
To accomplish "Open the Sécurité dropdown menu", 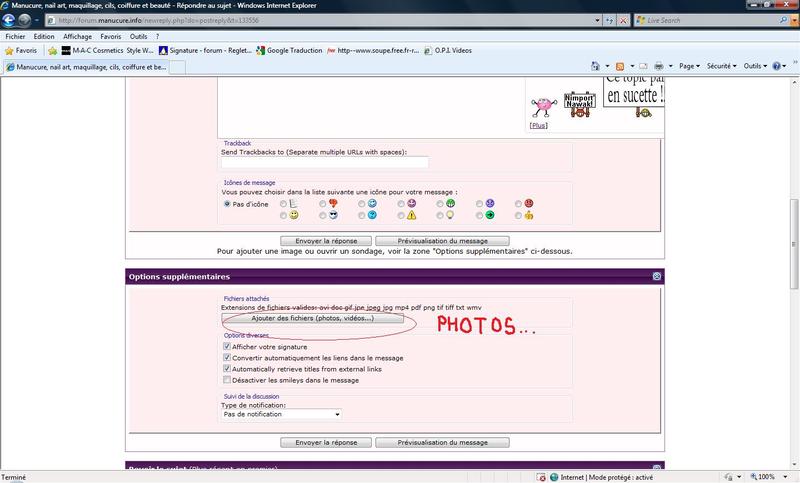I will 723,67.
